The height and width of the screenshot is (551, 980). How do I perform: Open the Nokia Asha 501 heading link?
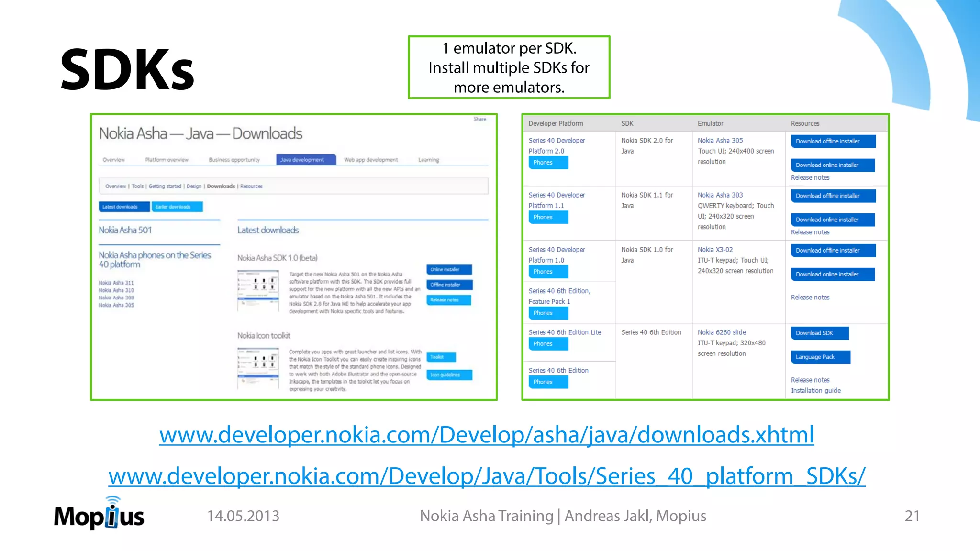click(x=125, y=230)
